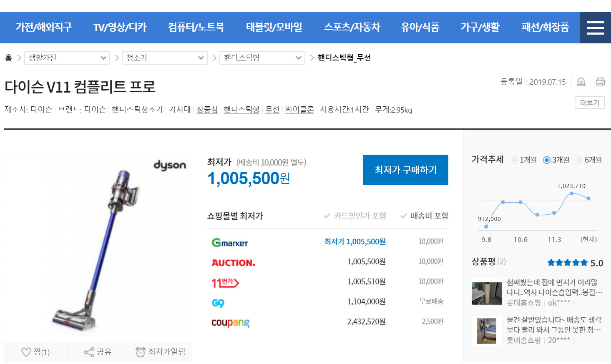Click the current (현재) price chart point

(588, 198)
